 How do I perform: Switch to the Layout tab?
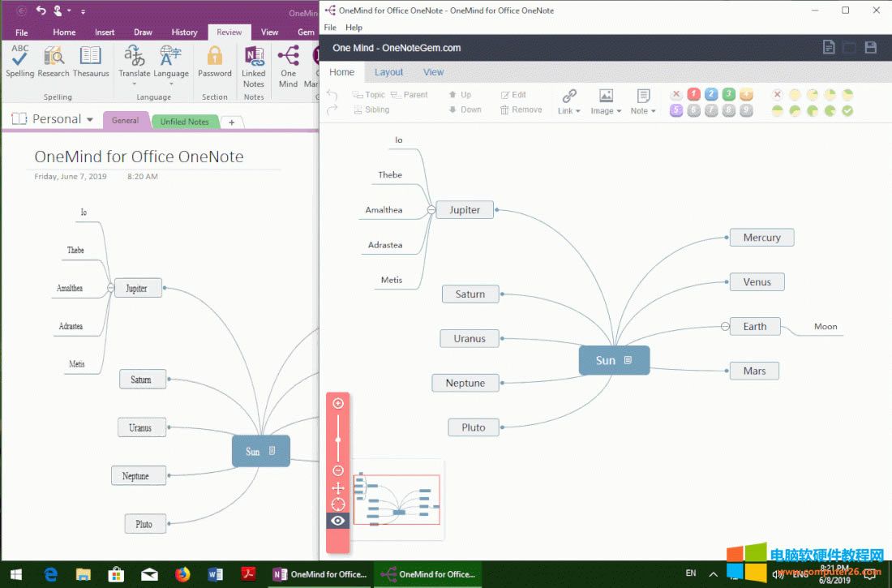point(388,72)
